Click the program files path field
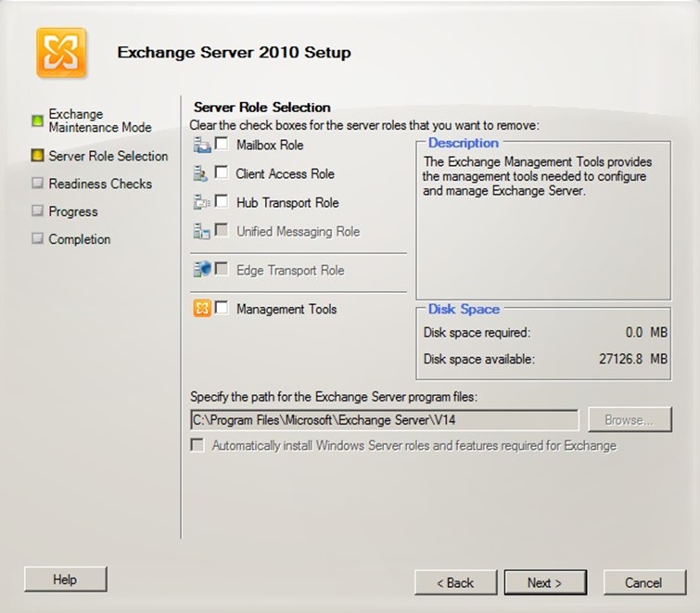This screenshot has height=613, width=700. coord(385,420)
